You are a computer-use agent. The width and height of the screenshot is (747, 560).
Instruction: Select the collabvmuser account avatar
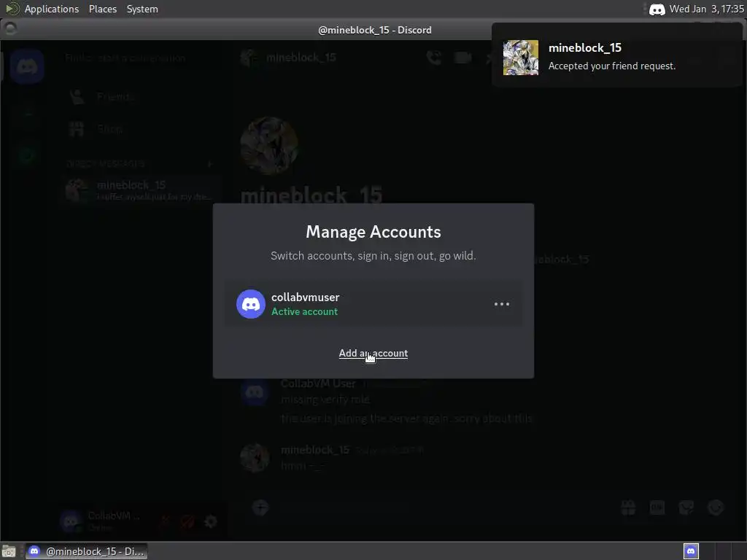pyautogui.click(x=251, y=304)
